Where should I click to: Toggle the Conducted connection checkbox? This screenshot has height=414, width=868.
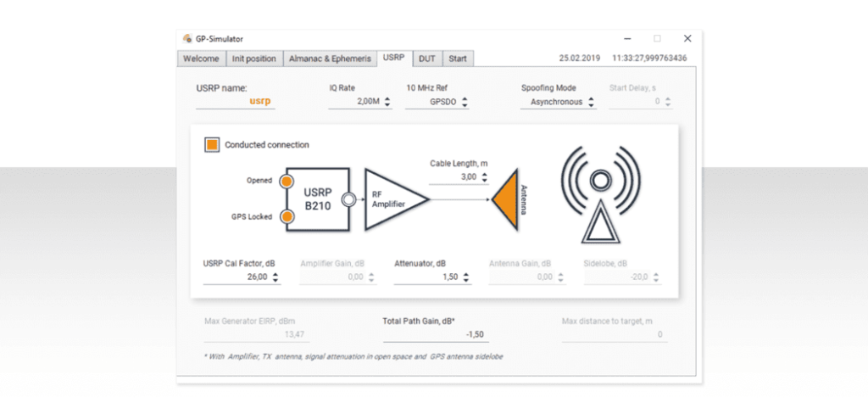point(212,145)
